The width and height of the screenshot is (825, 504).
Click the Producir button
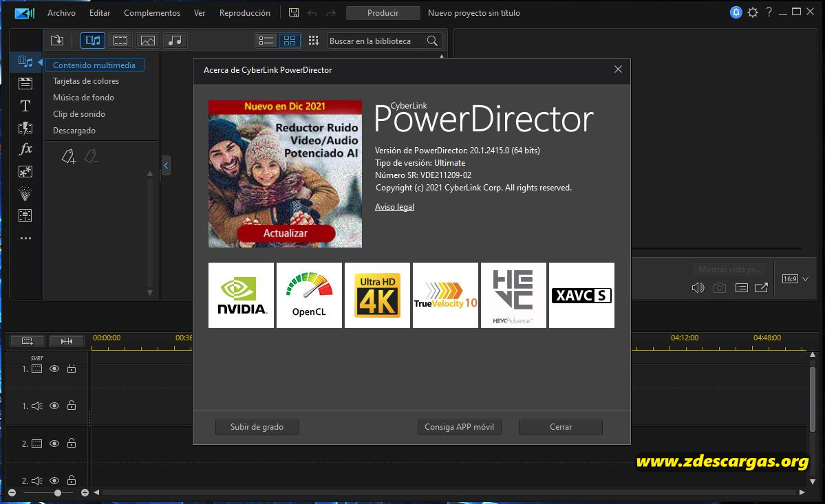tap(383, 12)
